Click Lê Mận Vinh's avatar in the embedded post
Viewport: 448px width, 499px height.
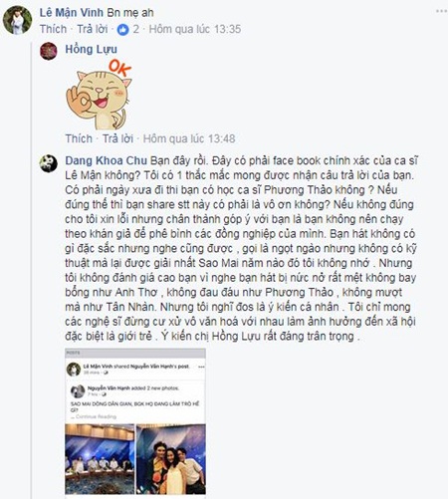74,370
